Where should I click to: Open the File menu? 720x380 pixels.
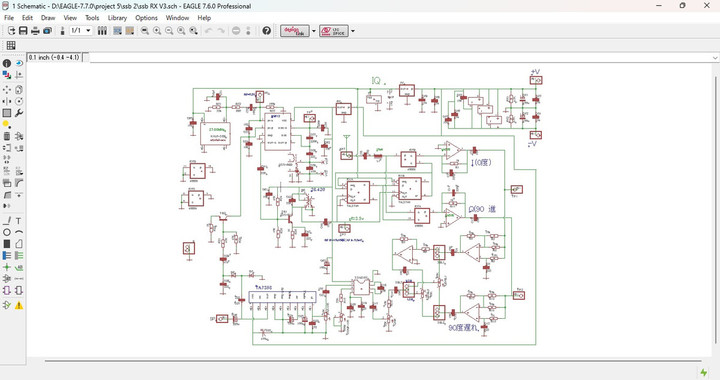click(9, 18)
